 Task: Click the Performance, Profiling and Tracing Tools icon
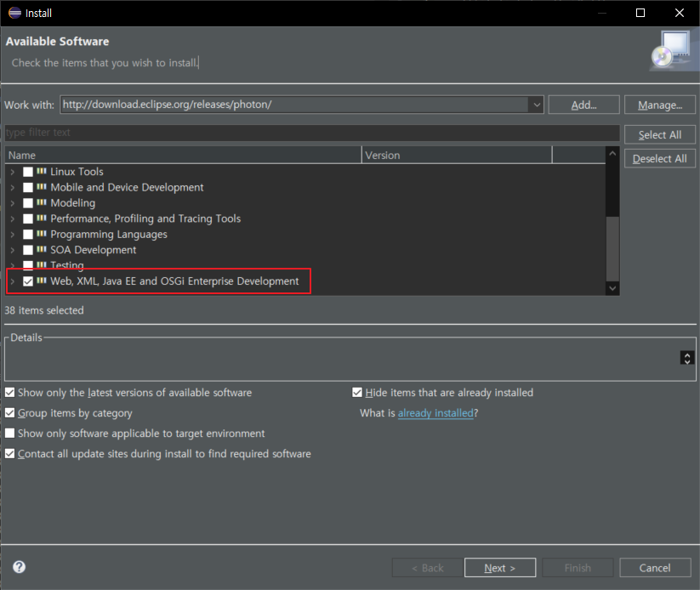[x=42, y=218]
